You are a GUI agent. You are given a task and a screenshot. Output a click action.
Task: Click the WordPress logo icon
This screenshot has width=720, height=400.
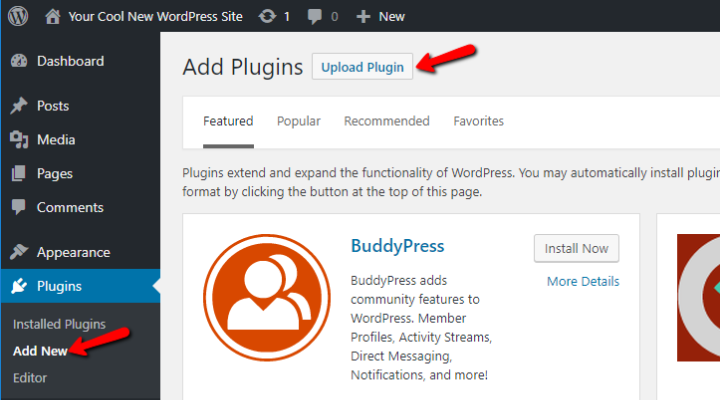18,16
